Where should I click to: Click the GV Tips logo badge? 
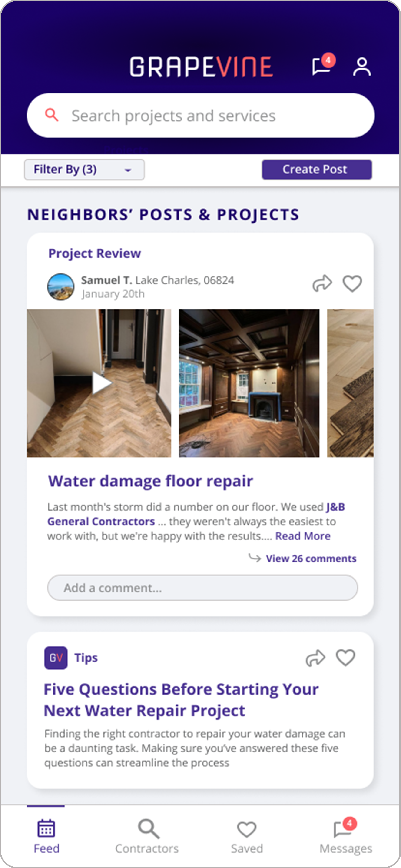56,658
